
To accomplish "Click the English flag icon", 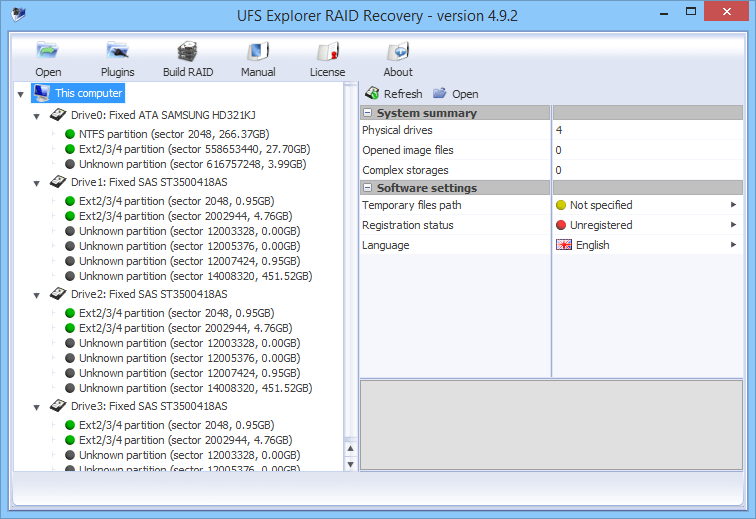I will [564, 245].
